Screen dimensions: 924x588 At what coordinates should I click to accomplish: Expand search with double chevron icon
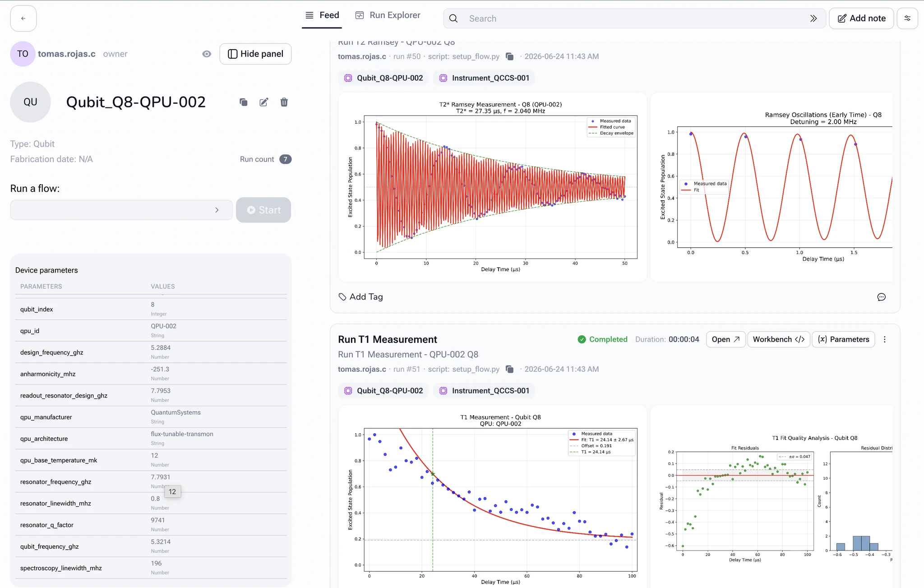(x=813, y=19)
